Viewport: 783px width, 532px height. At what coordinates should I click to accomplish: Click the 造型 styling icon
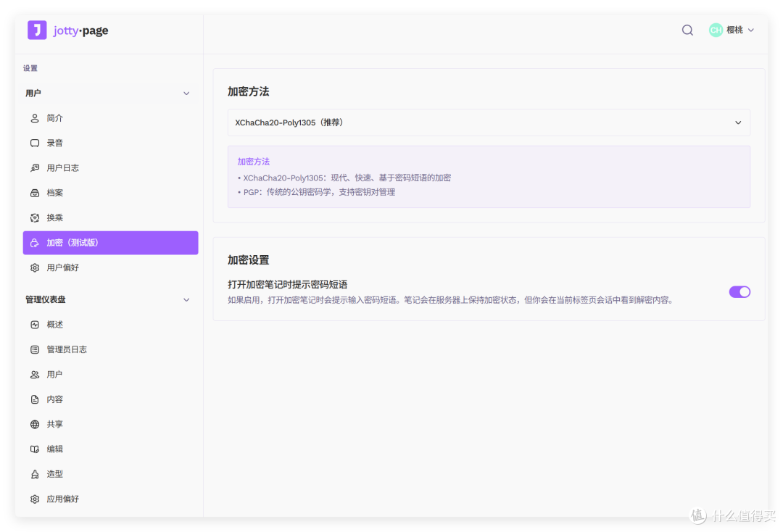35,475
